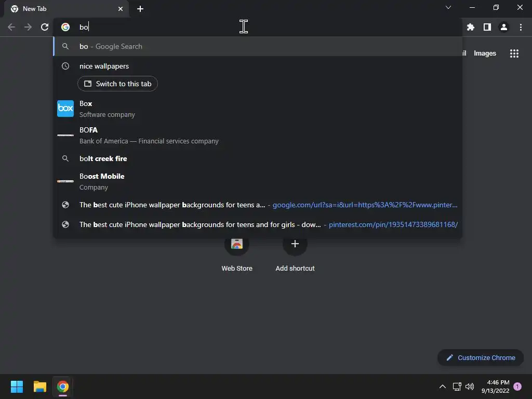
Task: Select the New Tab tab
Action: 67,9
